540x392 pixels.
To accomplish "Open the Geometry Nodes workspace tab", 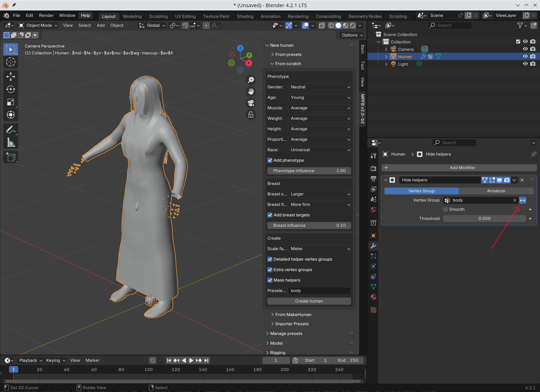I will [x=365, y=16].
